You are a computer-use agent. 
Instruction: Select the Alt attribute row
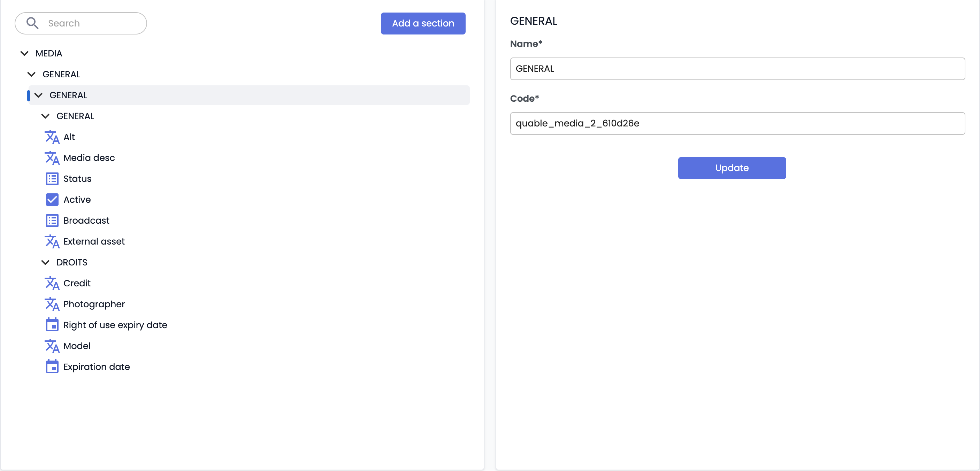tap(69, 137)
